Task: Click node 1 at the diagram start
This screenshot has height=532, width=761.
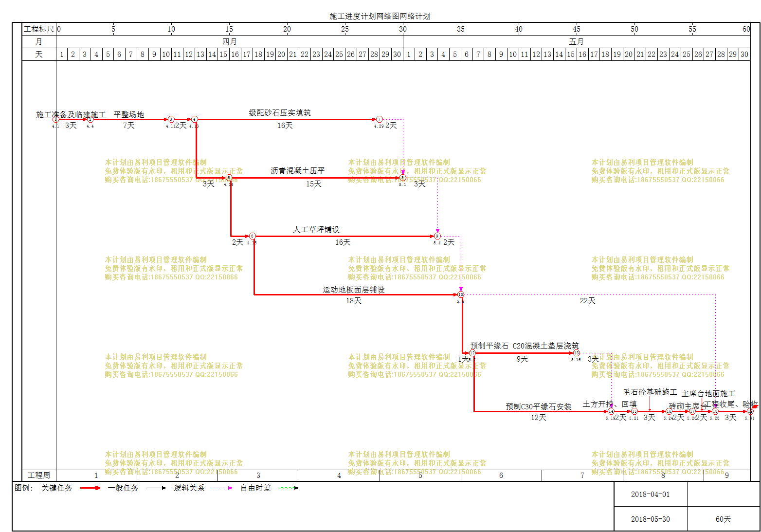Action: (x=56, y=119)
